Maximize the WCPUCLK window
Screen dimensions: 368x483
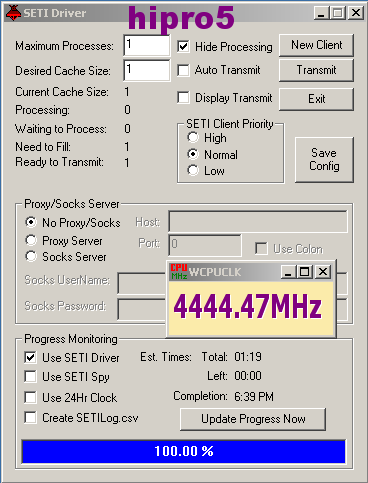coord(305,272)
